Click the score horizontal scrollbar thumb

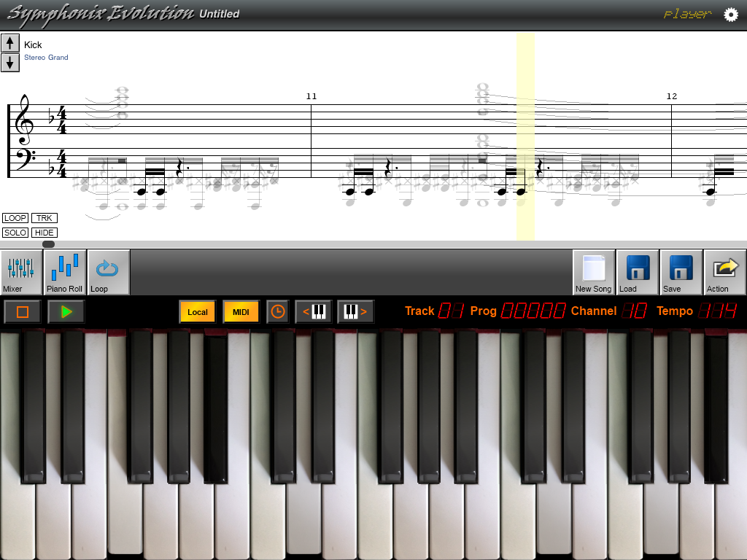[48, 244]
